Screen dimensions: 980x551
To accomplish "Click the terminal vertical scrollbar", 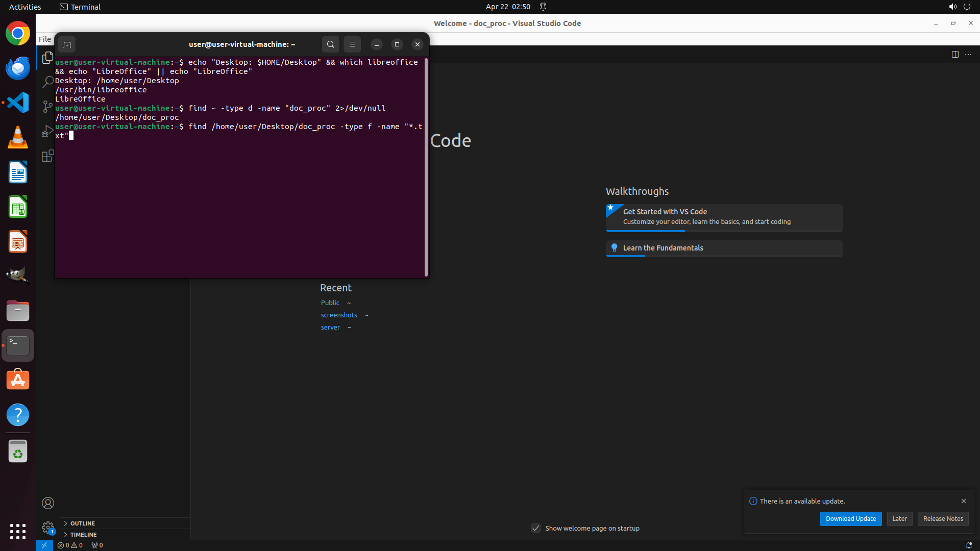I will click(426, 168).
